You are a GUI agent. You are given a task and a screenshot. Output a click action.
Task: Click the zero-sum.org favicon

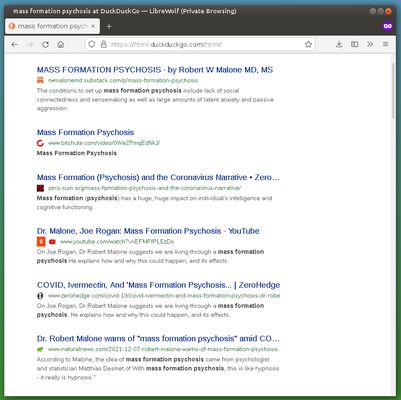[40, 188]
